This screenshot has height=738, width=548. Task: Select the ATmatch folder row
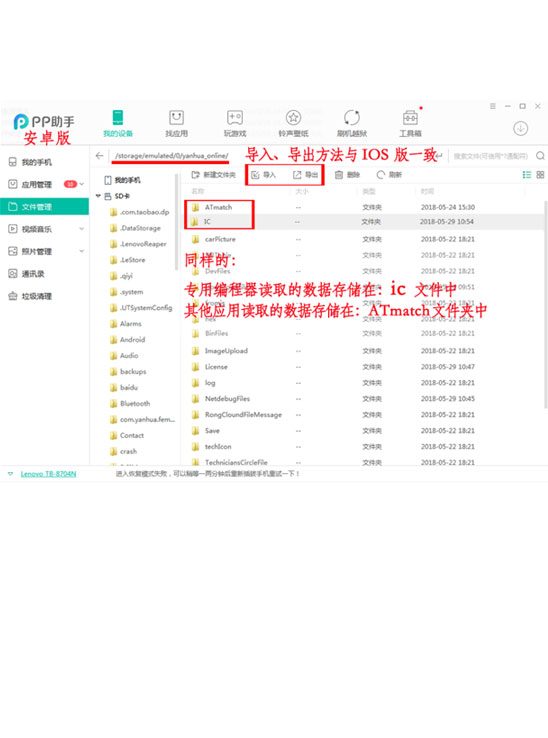[365, 207]
